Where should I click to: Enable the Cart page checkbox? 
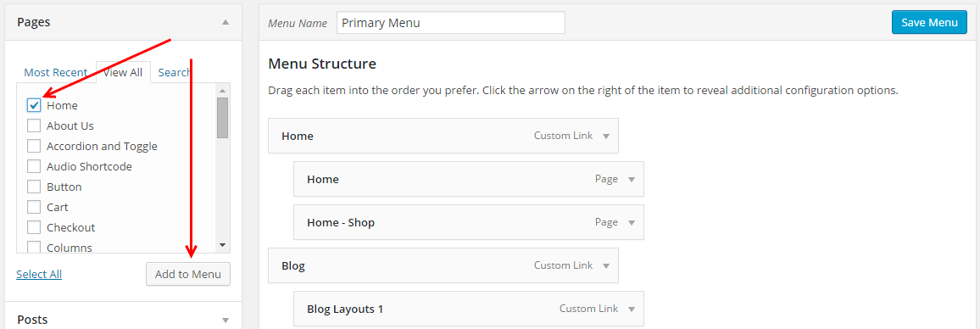click(34, 207)
